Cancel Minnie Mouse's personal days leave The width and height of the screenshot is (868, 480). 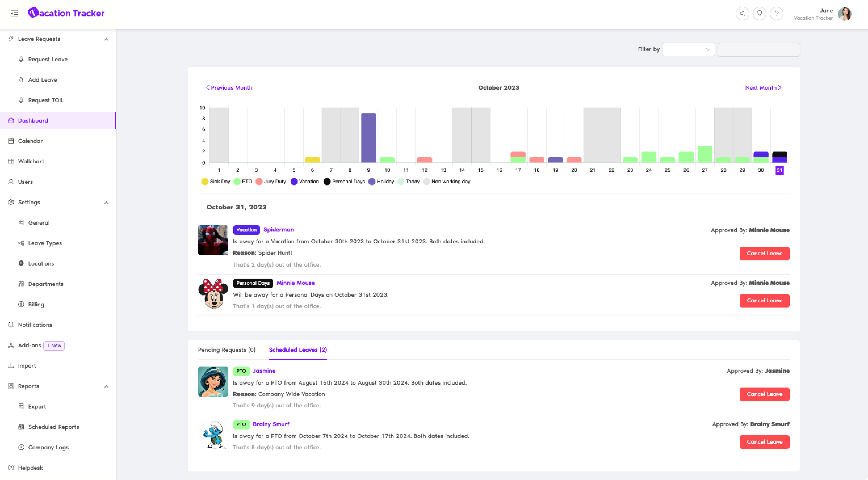(764, 301)
